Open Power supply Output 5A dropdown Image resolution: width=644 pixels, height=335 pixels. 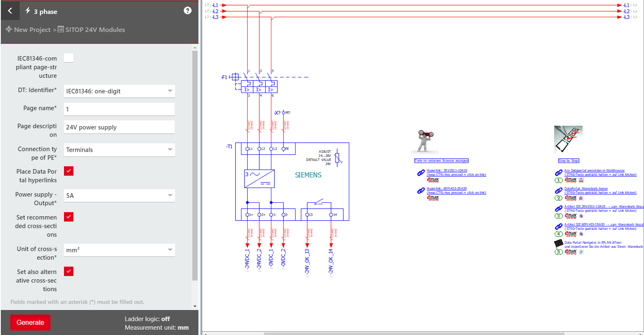pyautogui.click(x=119, y=195)
